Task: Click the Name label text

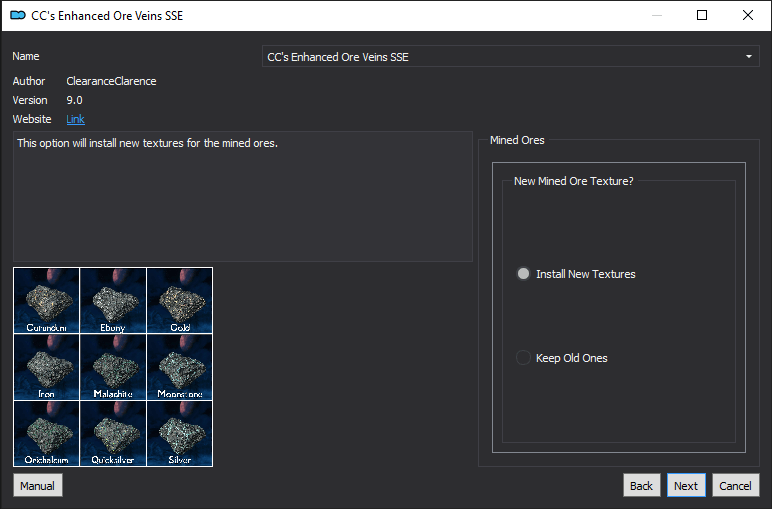Action: coord(26,56)
